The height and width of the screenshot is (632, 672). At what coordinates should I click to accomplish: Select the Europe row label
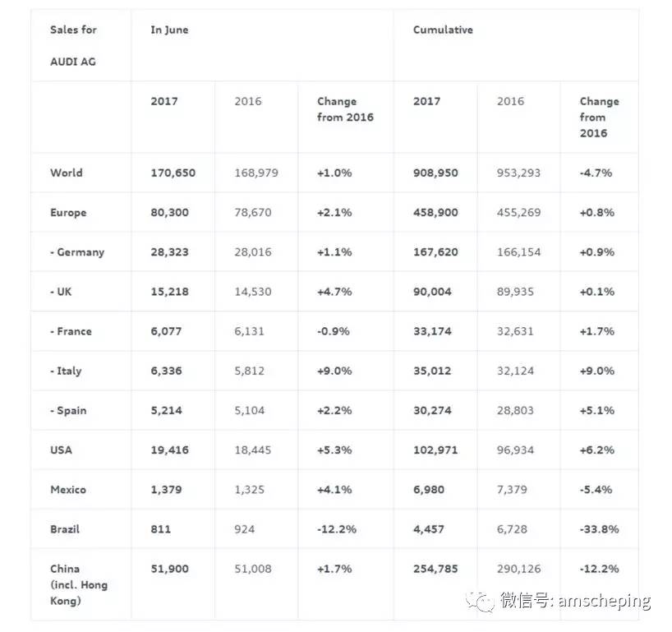[x=68, y=212]
